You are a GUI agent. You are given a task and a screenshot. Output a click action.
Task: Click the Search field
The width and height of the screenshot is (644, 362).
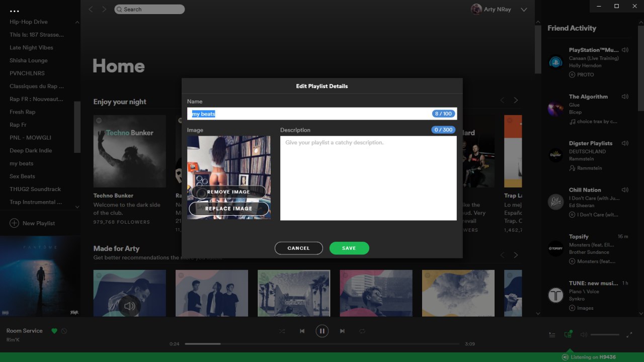click(x=149, y=9)
